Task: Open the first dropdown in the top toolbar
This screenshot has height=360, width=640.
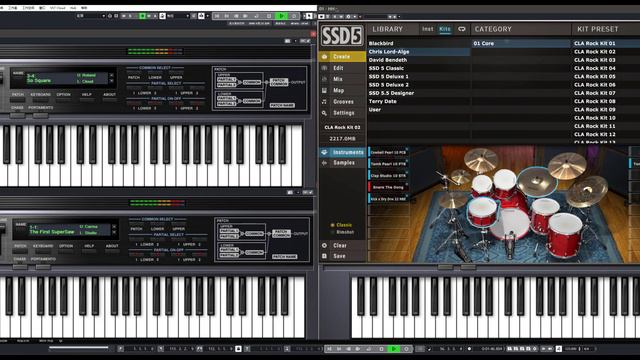Action: (91, 16)
